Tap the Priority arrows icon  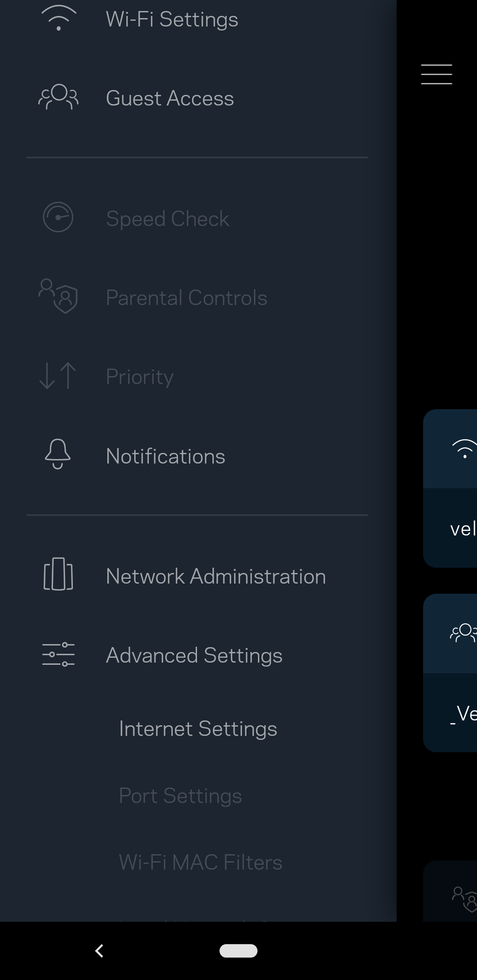pyautogui.click(x=58, y=376)
